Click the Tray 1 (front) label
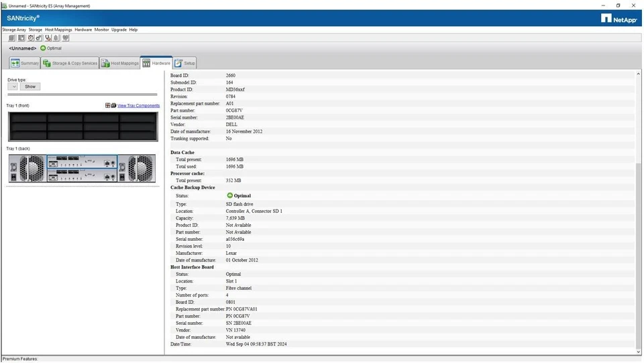This screenshot has width=644, height=363. pos(17,105)
